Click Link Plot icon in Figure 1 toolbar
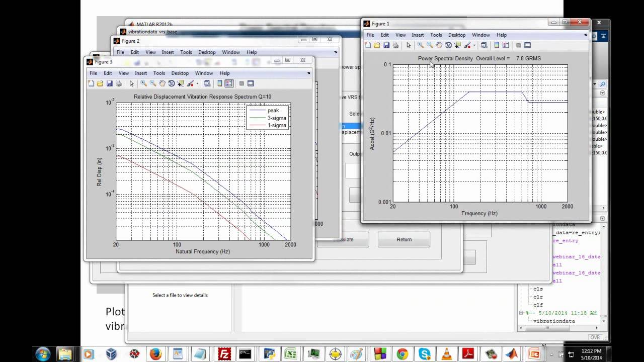Image resolution: width=644 pixels, height=362 pixels. (x=484, y=45)
